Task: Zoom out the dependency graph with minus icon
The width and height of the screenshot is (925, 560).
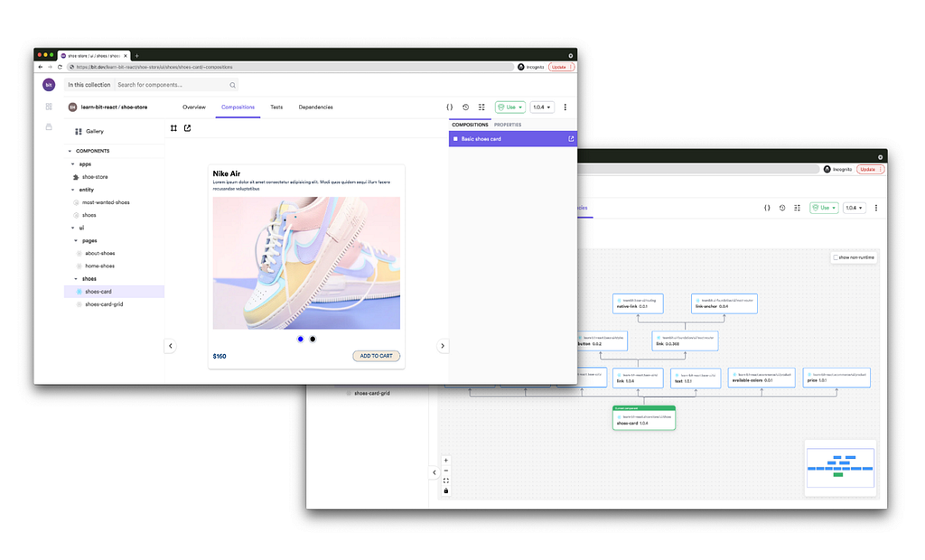Action: click(446, 471)
